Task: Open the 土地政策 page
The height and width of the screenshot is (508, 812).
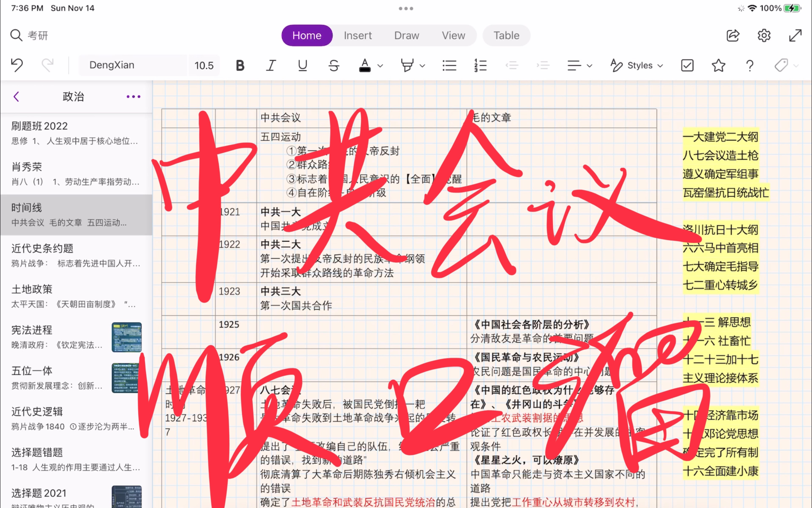Action: point(76,296)
